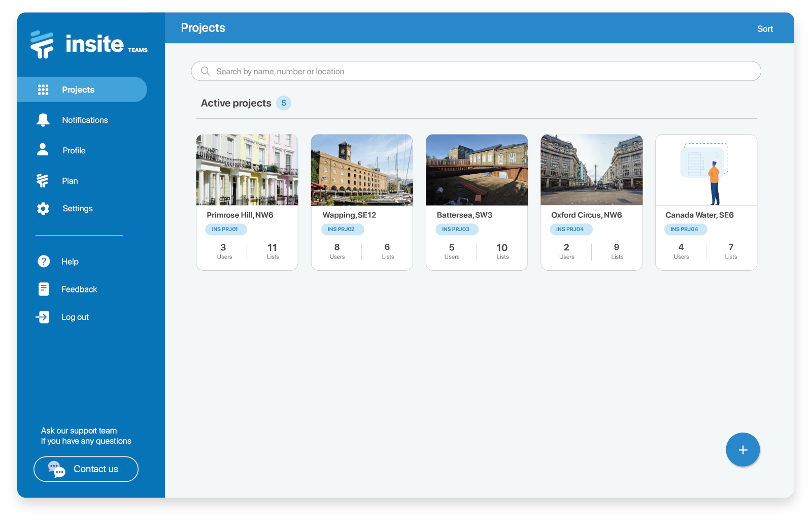Open the Sort options
This screenshot has width=812, height=521.
765,29
